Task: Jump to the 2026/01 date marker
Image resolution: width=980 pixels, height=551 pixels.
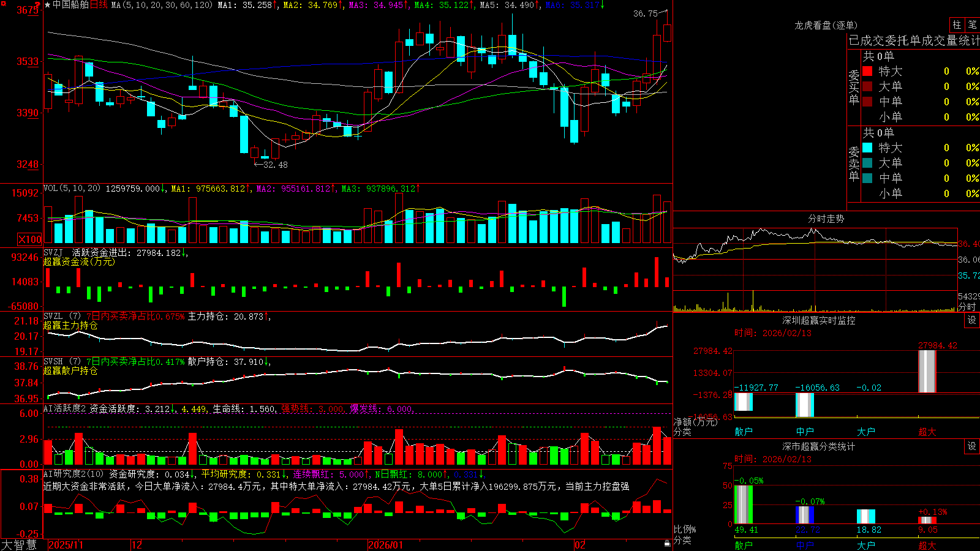Action: point(385,545)
